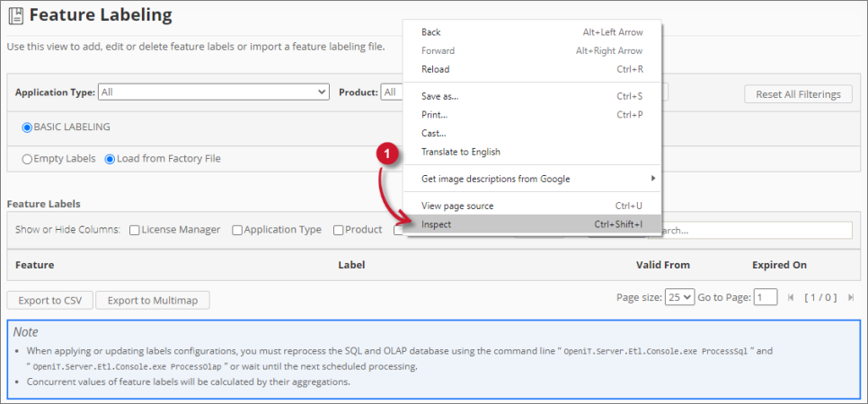The width and height of the screenshot is (868, 404).
Task: Click the Reset All Filterings button
Action: click(x=798, y=94)
